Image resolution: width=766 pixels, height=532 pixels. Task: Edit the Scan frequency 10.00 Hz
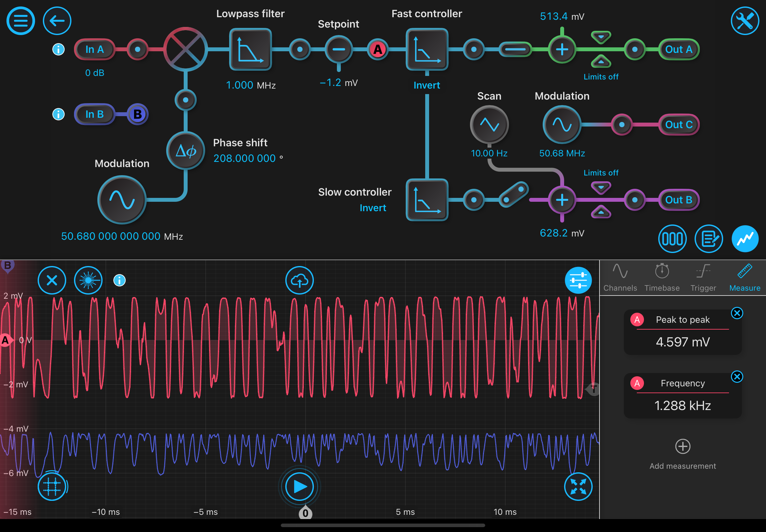[489, 153]
